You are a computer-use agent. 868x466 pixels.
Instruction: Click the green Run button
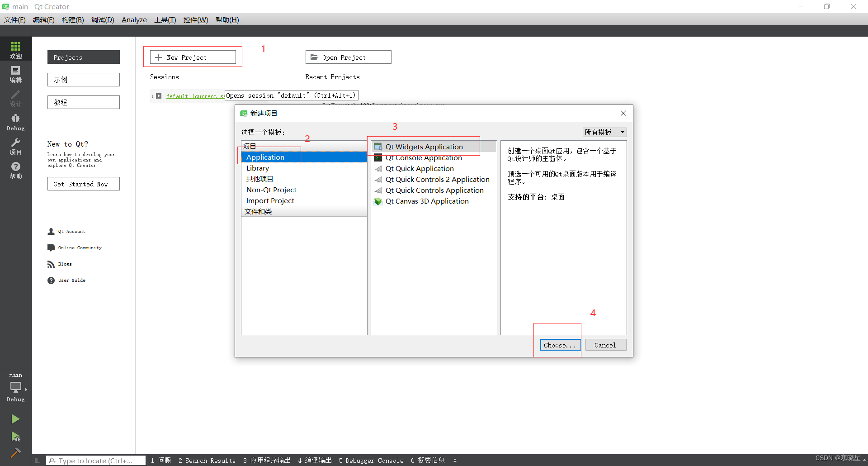(15, 419)
